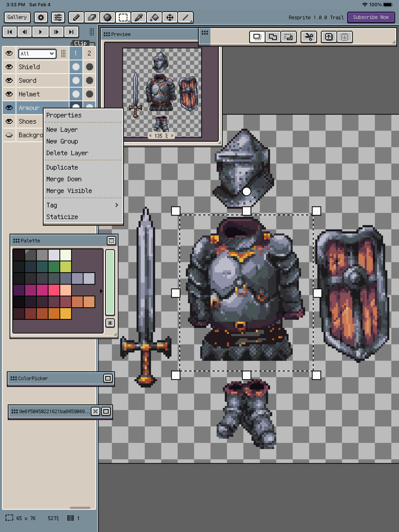Select the Eraser tool
The image size is (399, 532).
(92, 17)
